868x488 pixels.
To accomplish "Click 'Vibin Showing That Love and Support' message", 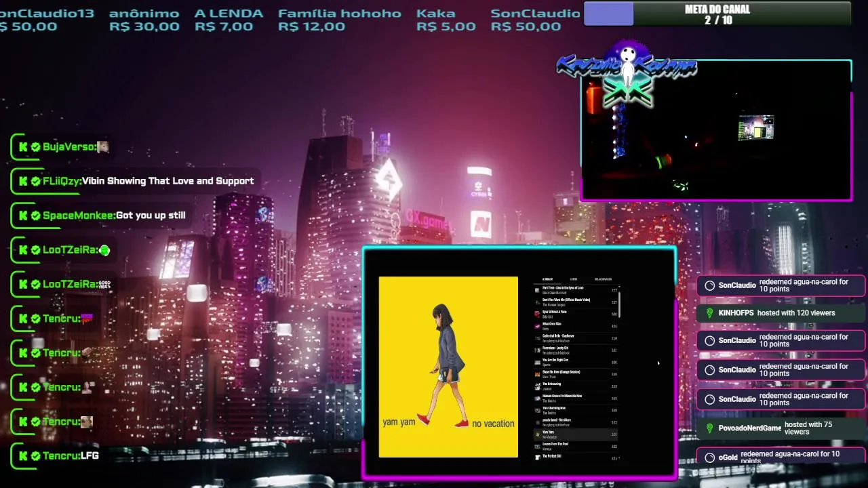I will (168, 181).
